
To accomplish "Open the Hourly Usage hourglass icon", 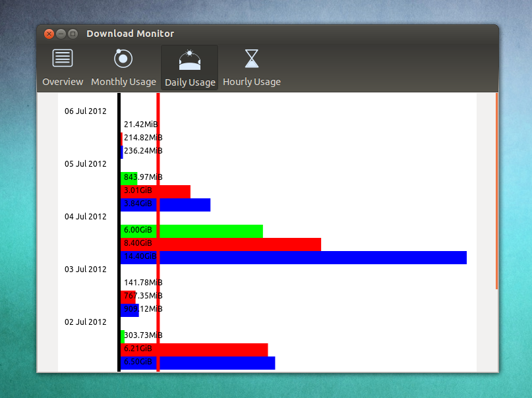I will (252, 58).
